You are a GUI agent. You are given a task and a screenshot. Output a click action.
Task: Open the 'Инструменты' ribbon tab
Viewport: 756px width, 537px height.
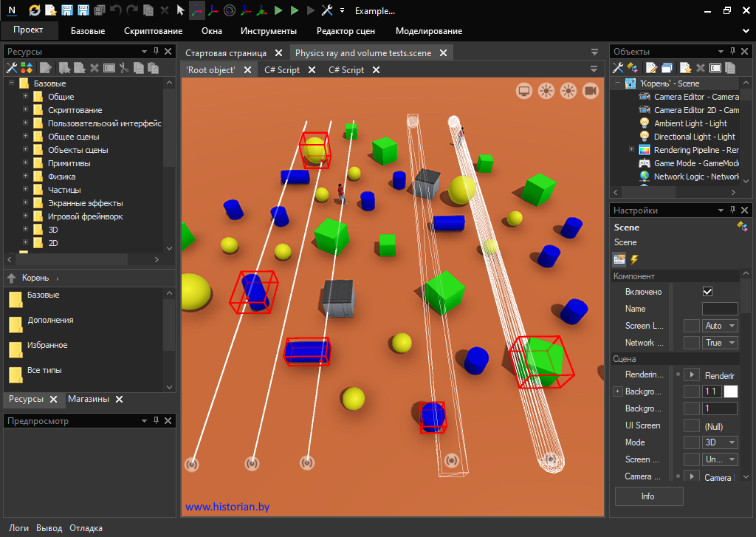tap(268, 31)
